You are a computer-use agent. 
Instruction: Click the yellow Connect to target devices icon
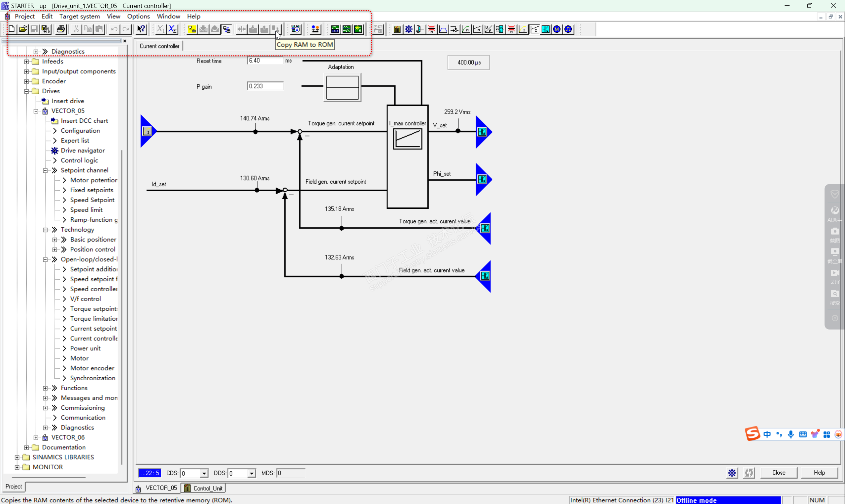click(x=192, y=29)
